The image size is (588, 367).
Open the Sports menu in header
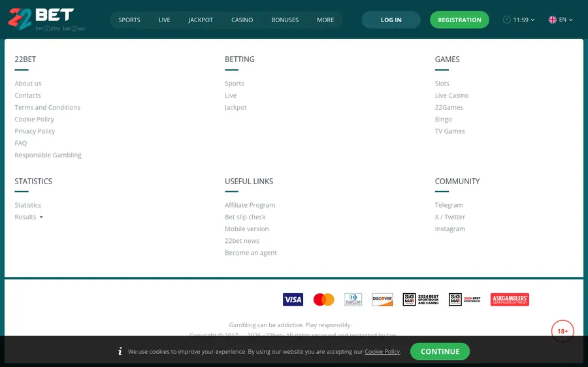pyautogui.click(x=129, y=20)
